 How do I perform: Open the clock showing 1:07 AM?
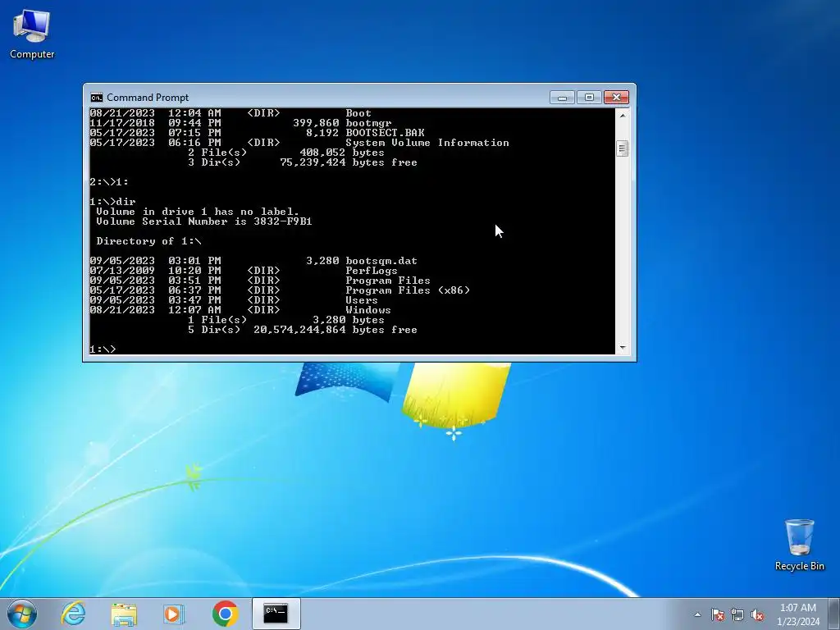pos(797,614)
